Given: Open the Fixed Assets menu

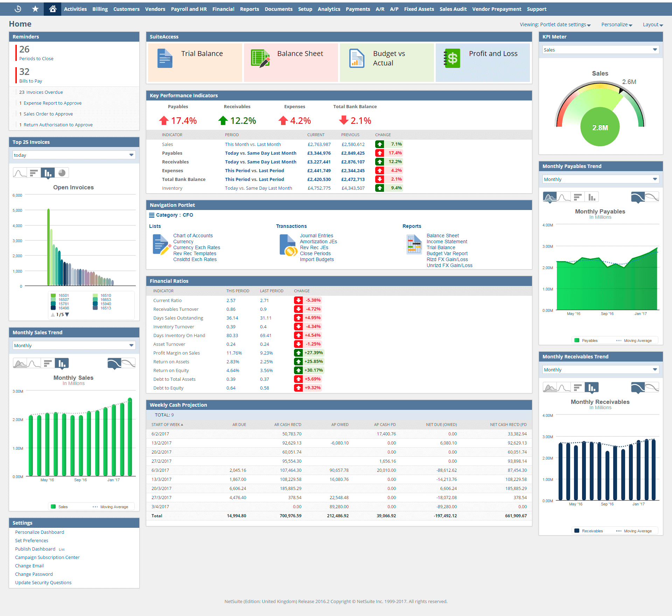Looking at the screenshot, I should [x=419, y=9].
